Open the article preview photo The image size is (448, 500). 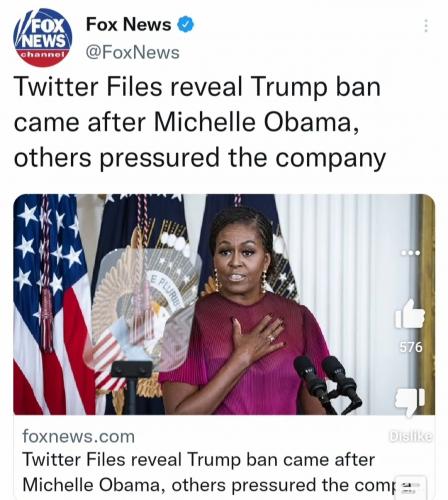[x=224, y=304]
